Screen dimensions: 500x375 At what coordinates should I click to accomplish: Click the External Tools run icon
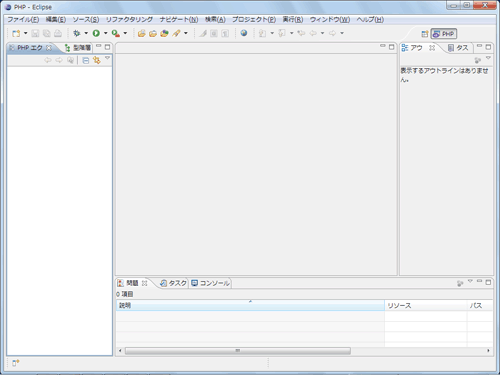[116, 33]
